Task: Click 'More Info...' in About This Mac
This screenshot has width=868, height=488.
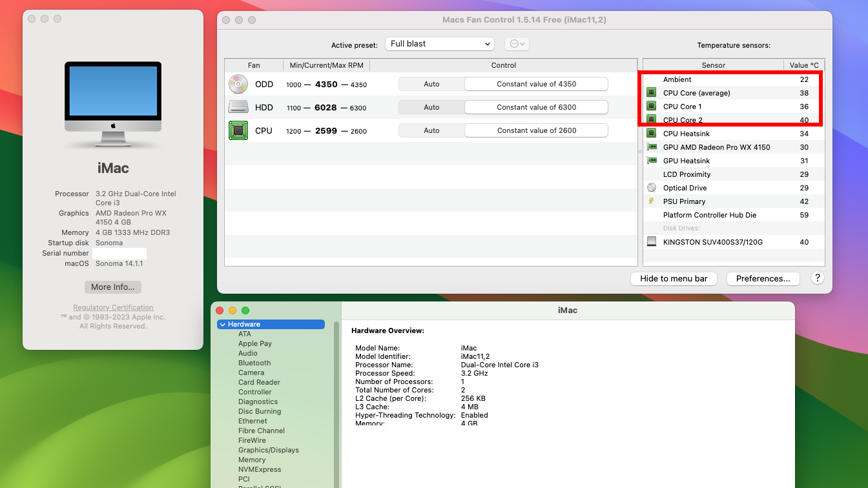Action: click(113, 287)
